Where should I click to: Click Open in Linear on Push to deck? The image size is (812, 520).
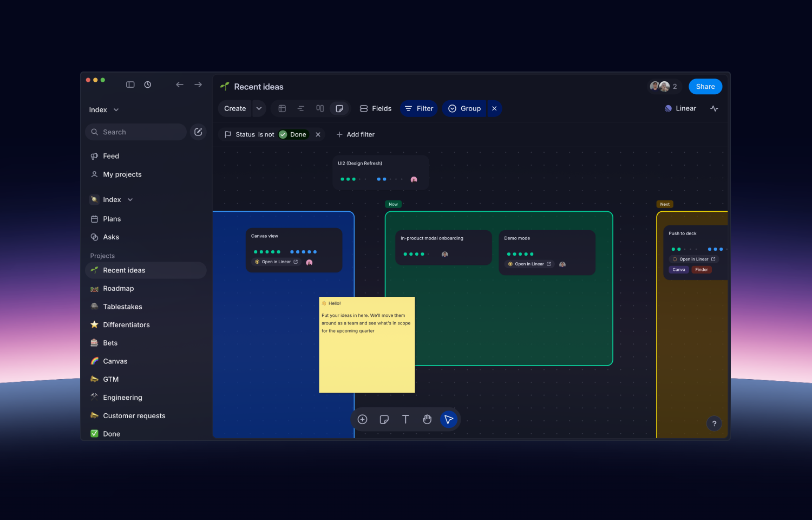695,259
